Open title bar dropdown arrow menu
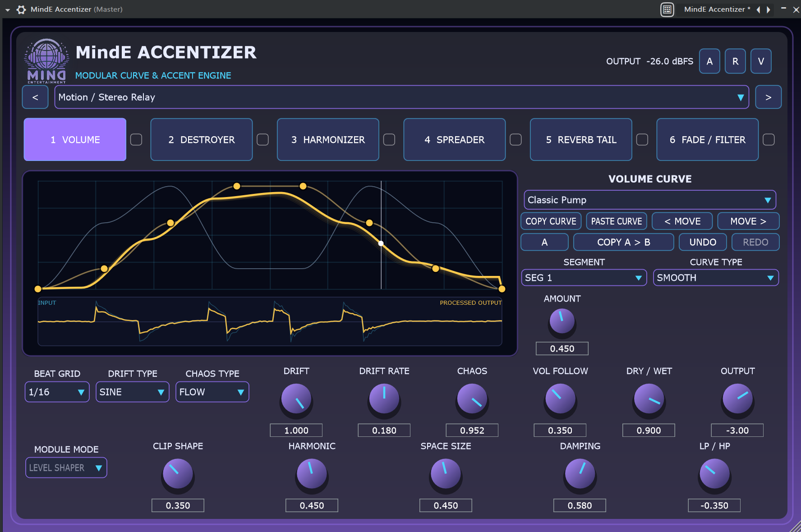Image resolution: width=801 pixels, height=532 pixels. [x=8, y=9]
